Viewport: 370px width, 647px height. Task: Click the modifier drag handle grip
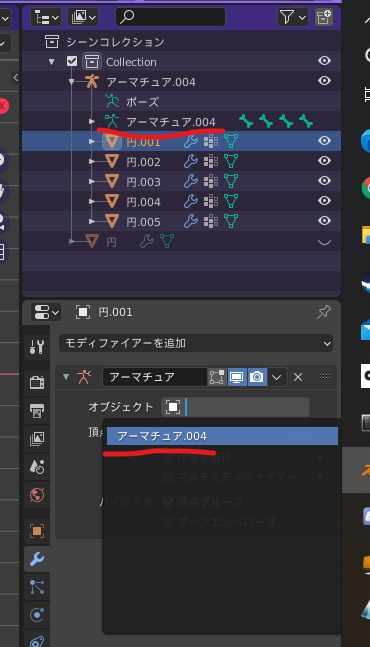click(325, 376)
